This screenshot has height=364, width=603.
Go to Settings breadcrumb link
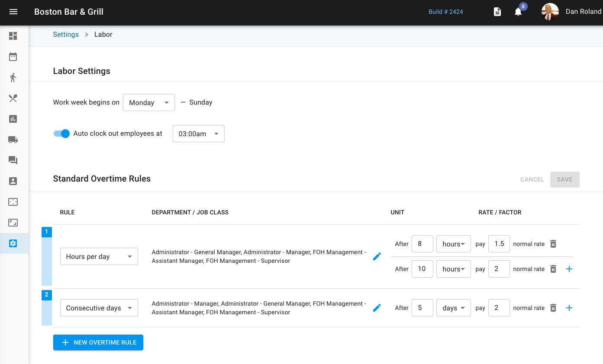(66, 35)
